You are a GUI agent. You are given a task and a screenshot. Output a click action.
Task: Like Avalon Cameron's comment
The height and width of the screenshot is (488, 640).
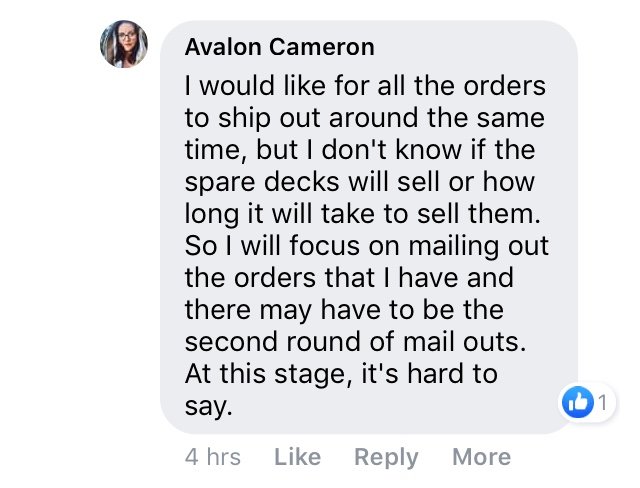[x=297, y=457]
